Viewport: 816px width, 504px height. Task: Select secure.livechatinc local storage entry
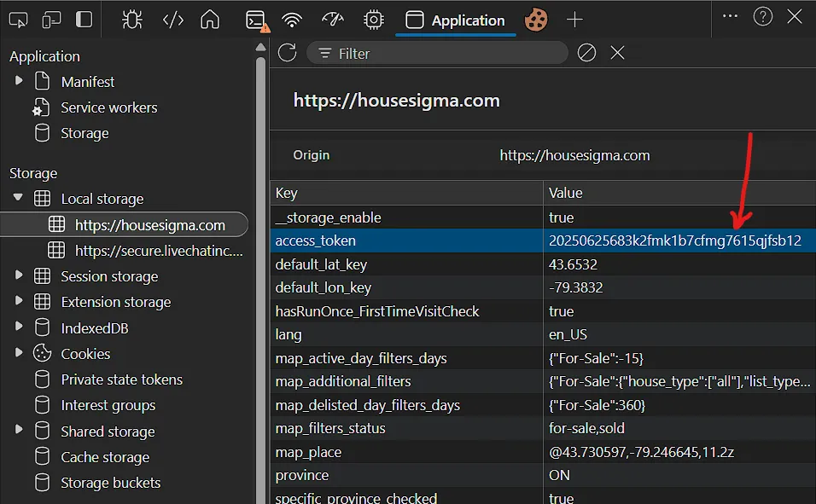click(159, 251)
